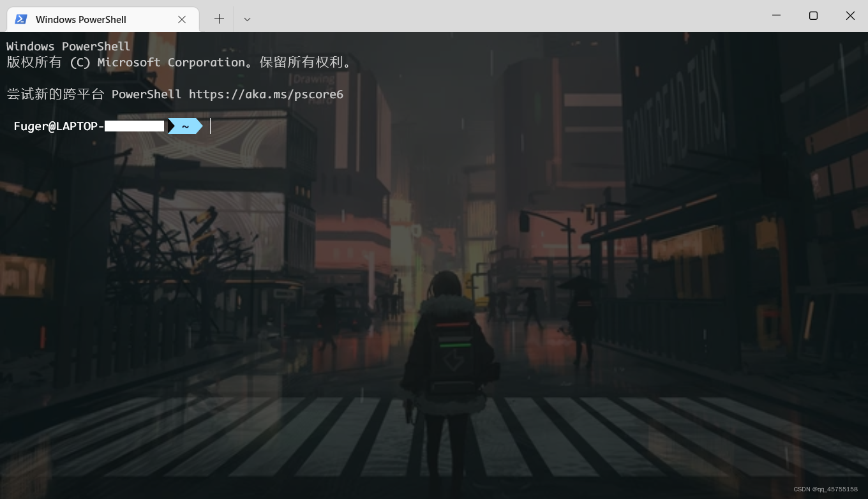Click the command input cursor after the prompt
Screen dimensions: 868x499
210,126
